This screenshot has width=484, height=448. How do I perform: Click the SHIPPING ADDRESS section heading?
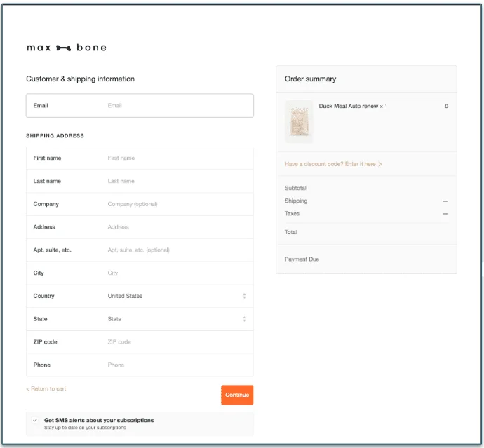click(55, 136)
